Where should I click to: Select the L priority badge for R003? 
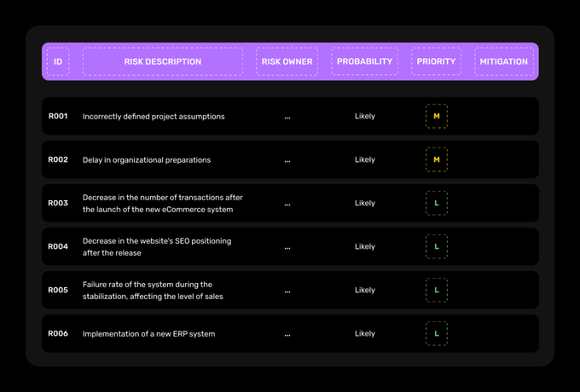point(437,203)
